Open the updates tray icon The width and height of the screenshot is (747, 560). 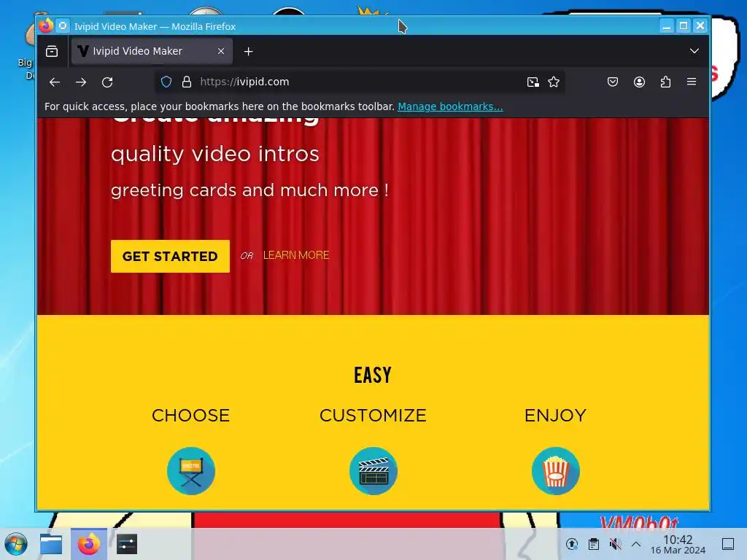[572, 544]
